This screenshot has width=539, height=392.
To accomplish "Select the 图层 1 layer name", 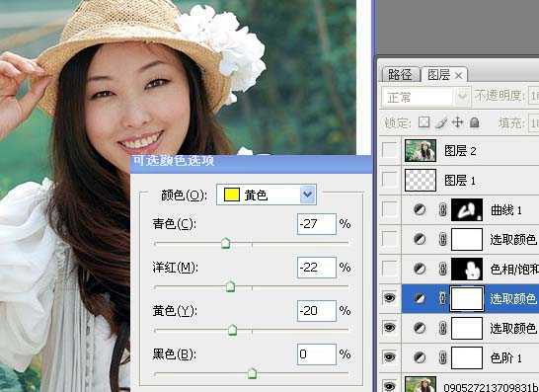I will [x=460, y=180].
